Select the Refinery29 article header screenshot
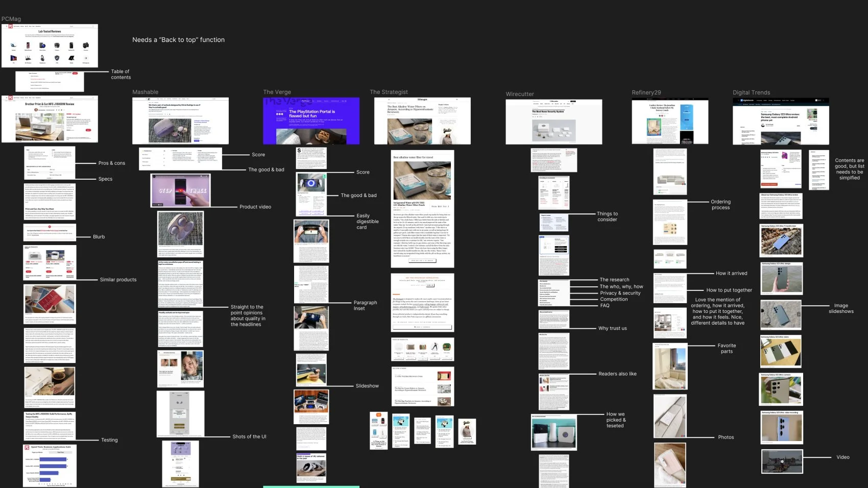This screenshot has height=488, width=868. (x=670, y=121)
